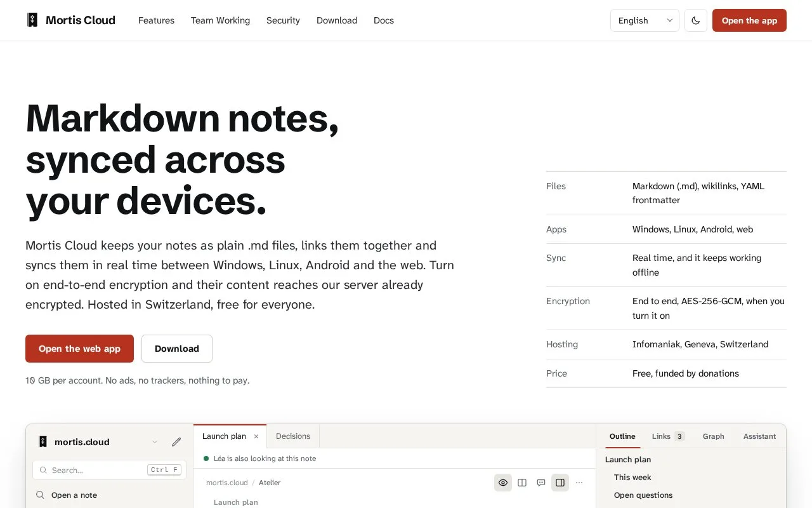Viewport: 812px width, 508px height.
Task: Open the Features menu item
Action: coord(156,20)
